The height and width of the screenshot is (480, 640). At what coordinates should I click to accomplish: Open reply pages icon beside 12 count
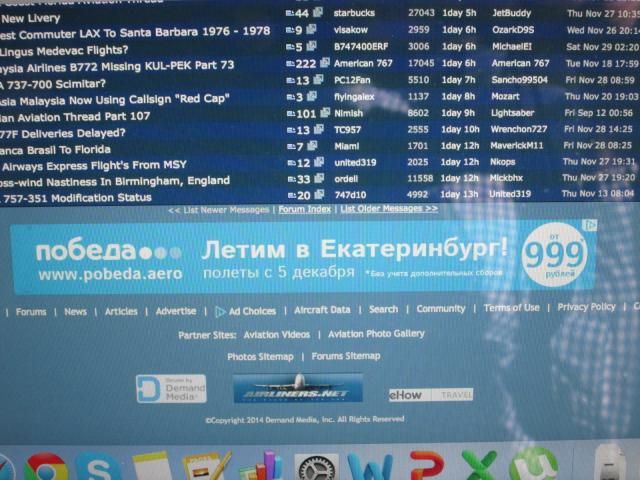[319, 162]
